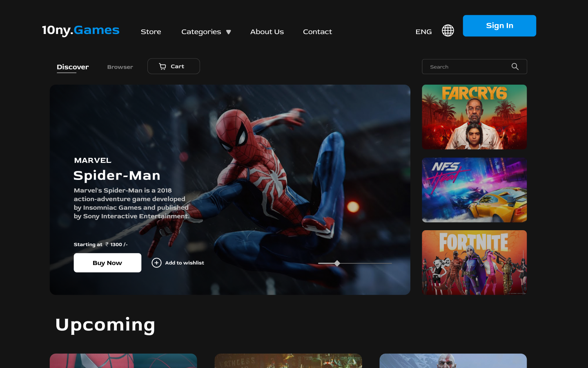Open the Far Cry 6 thumbnail
The height and width of the screenshot is (368, 588).
coord(474,117)
